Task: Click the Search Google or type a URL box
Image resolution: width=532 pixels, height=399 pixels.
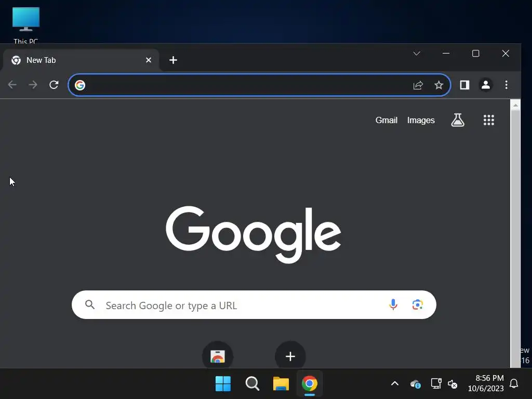Action: pos(254,304)
